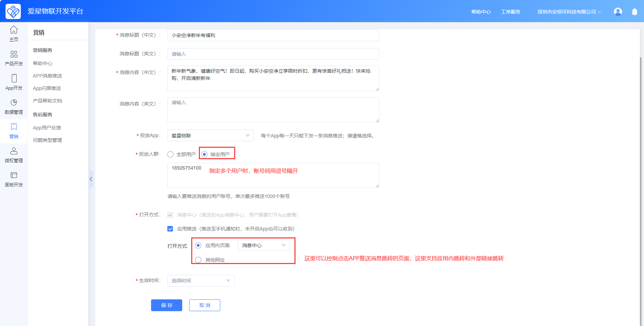Click the 保存 button
Image resolution: width=644 pixels, height=326 pixels.
coord(167,305)
